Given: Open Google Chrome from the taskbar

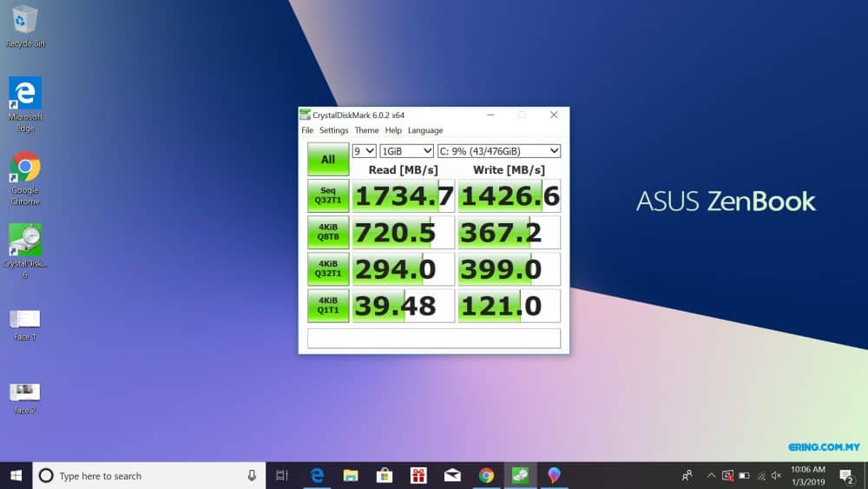Looking at the screenshot, I should 486,476.
